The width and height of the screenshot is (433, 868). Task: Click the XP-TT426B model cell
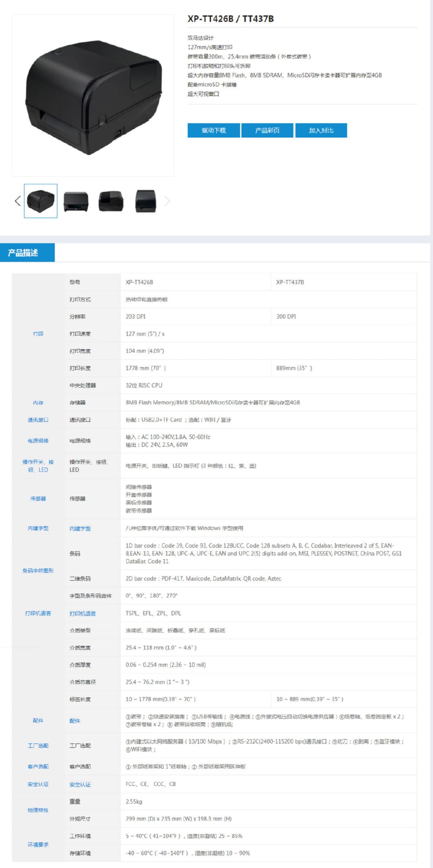tap(139, 282)
